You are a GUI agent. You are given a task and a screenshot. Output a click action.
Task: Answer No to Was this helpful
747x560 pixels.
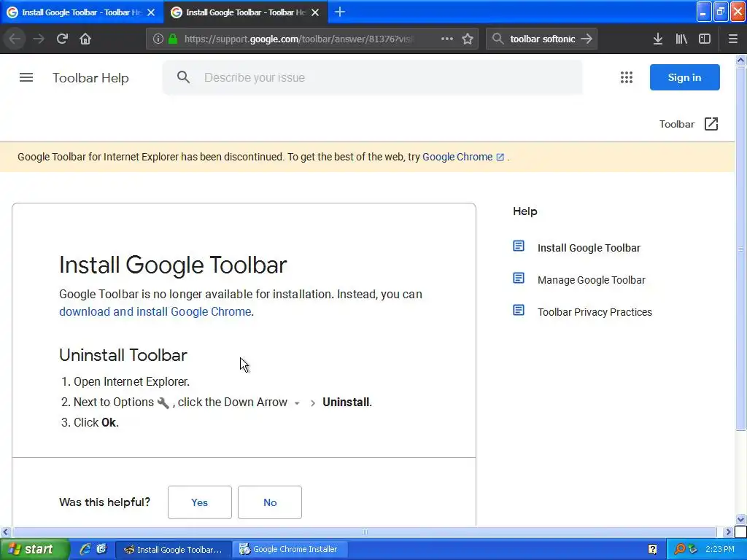click(x=270, y=502)
